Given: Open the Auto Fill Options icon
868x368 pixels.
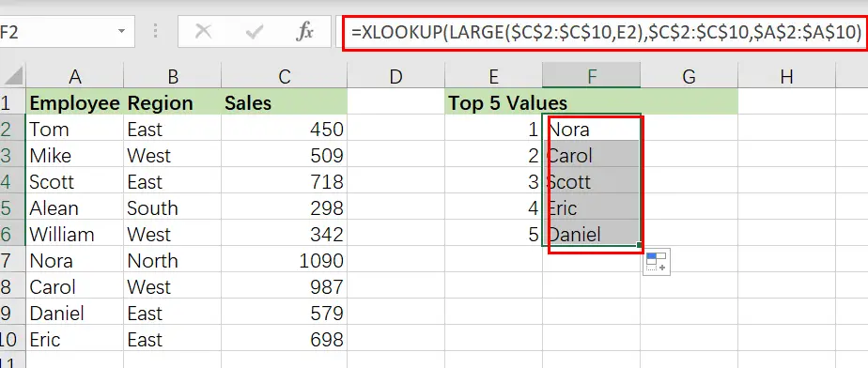Looking at the screenshot, I should pos(657,262).
